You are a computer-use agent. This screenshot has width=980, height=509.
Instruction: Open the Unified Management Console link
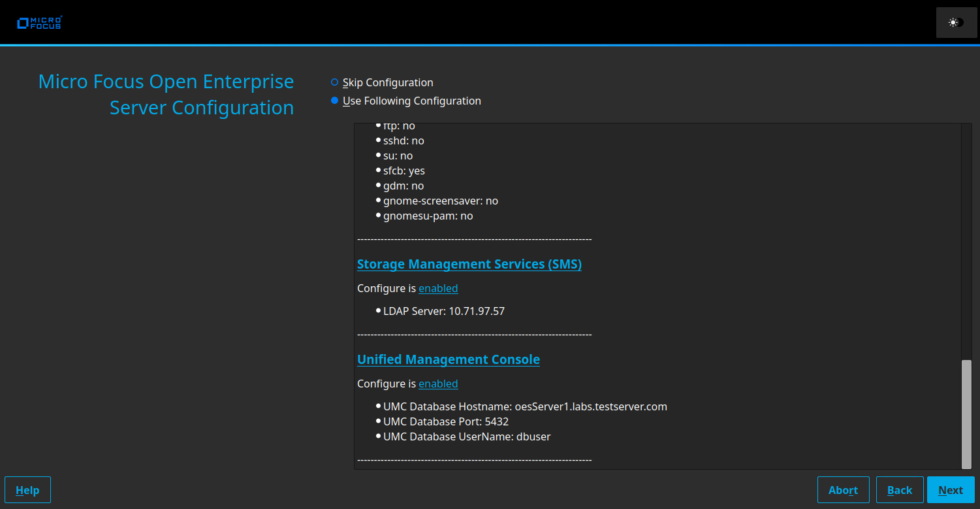coord(448,359)
